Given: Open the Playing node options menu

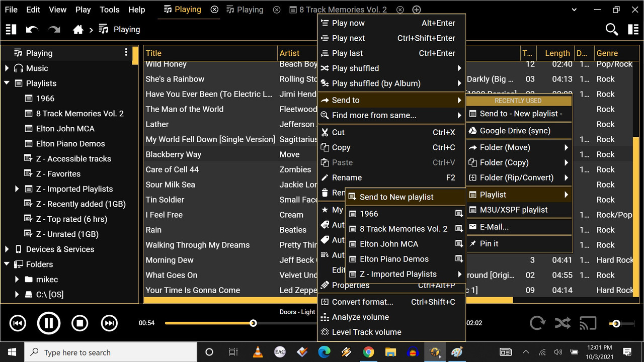Looking at the screenshot, I should (126, 53).
